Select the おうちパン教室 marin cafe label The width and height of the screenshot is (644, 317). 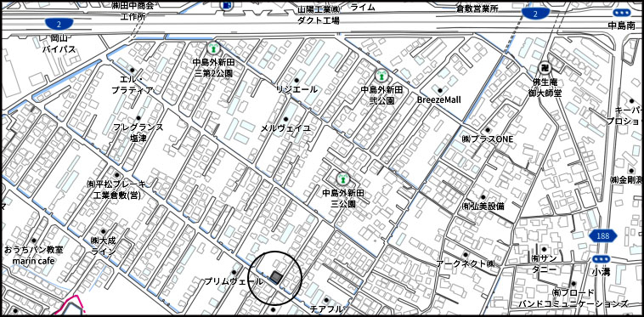[x=33, y=255]
